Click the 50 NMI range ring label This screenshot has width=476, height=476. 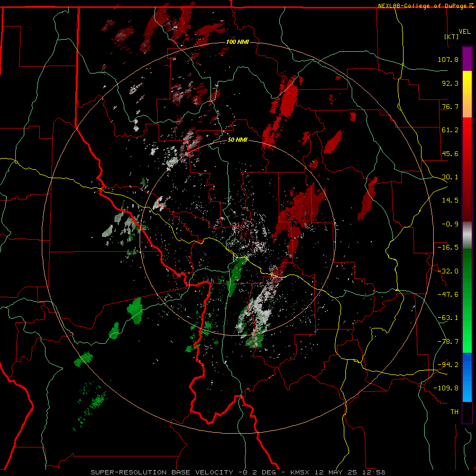(237, 140)
